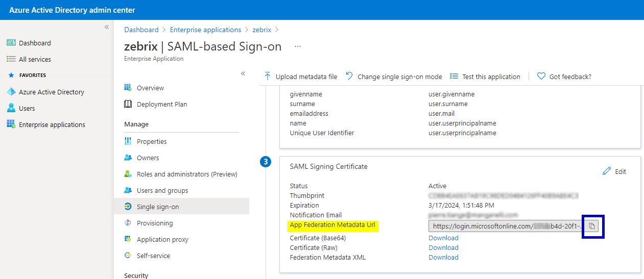644x279 pixels.
Task: Open Users and groups
Action: click(x=162, y=190)
